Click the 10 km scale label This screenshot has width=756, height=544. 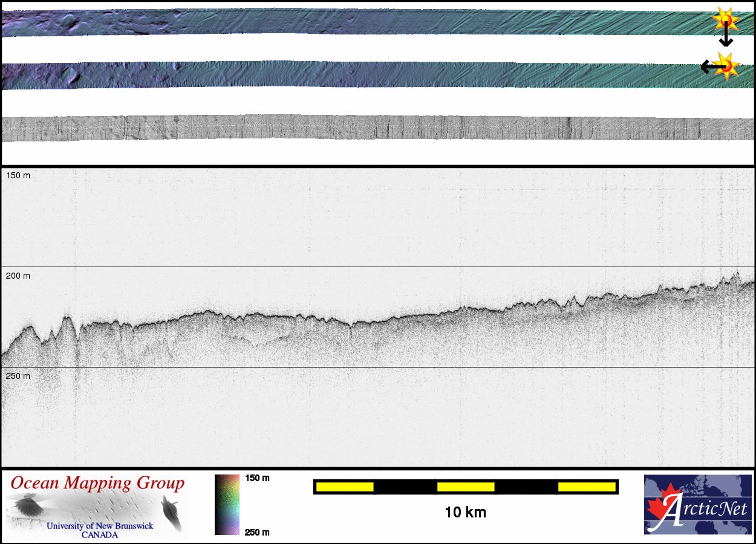[465, 513]
